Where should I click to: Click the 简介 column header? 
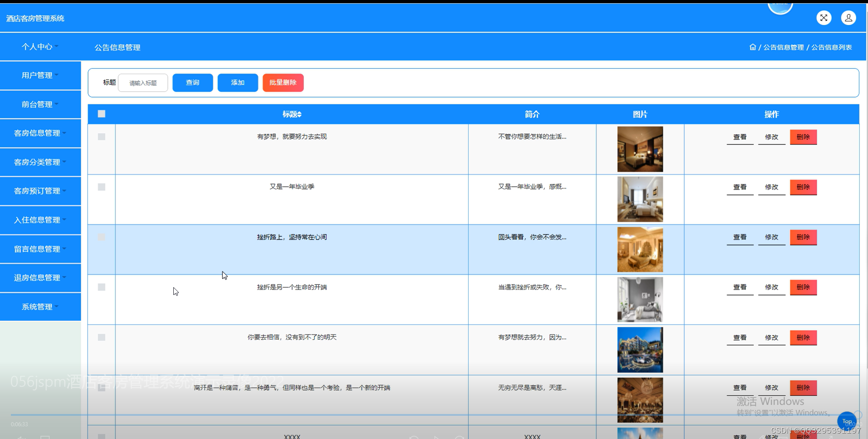[x=532, y=115]
